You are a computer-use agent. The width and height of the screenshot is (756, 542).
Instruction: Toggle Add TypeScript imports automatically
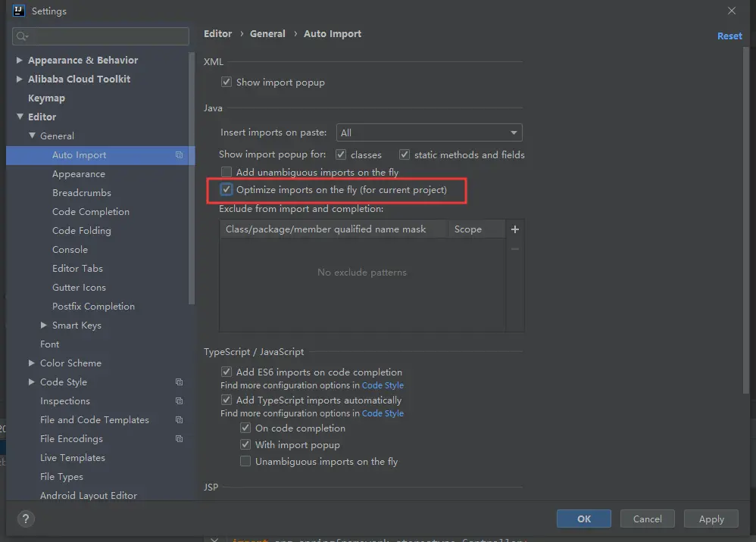pos(226,400)
